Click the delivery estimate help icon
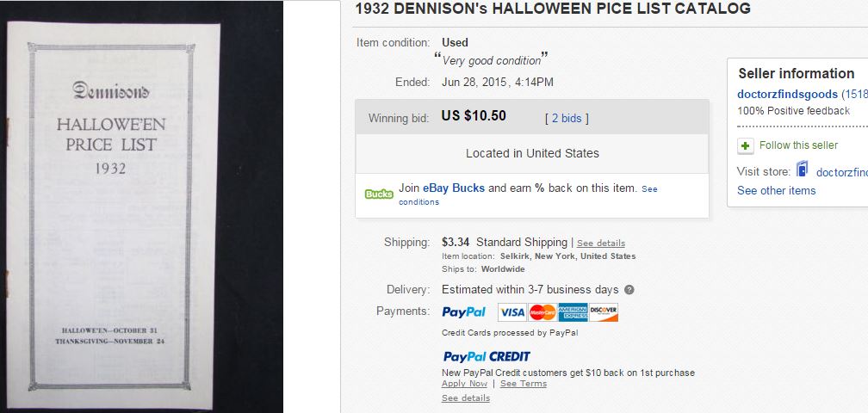This screenshot has width=868, height=413. point(629,290)
